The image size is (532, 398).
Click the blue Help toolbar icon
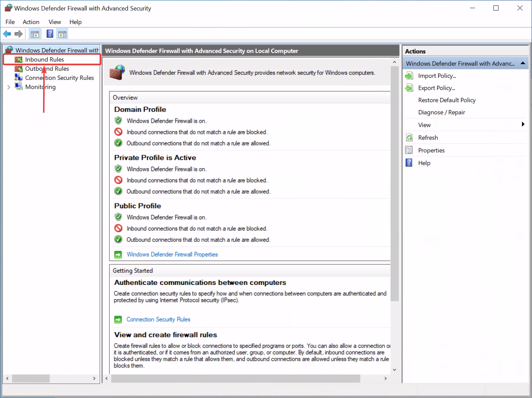click(50, 34)
